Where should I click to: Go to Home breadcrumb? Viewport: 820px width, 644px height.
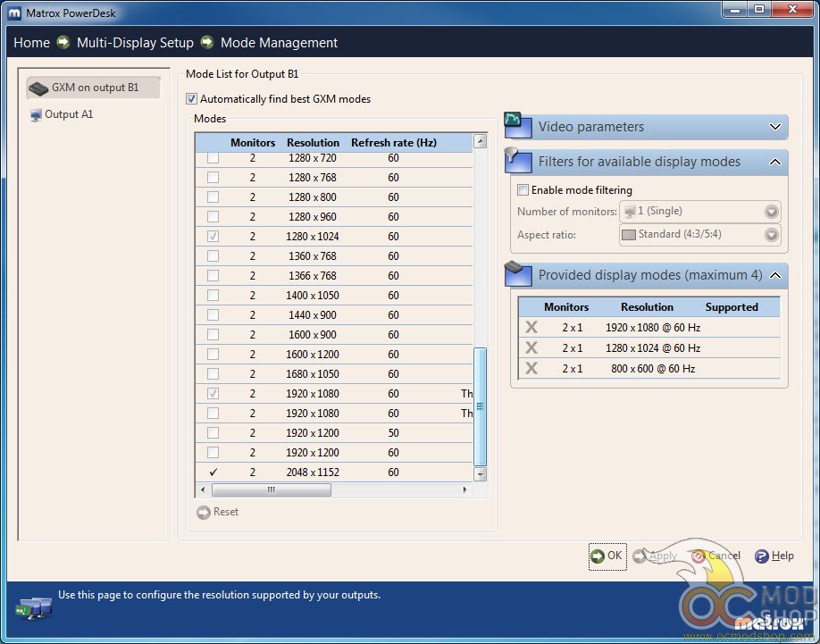[x=31, y=42]
